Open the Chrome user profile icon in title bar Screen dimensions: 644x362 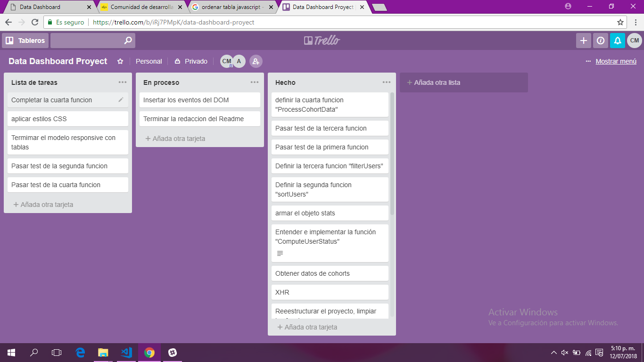click(568, 6)
